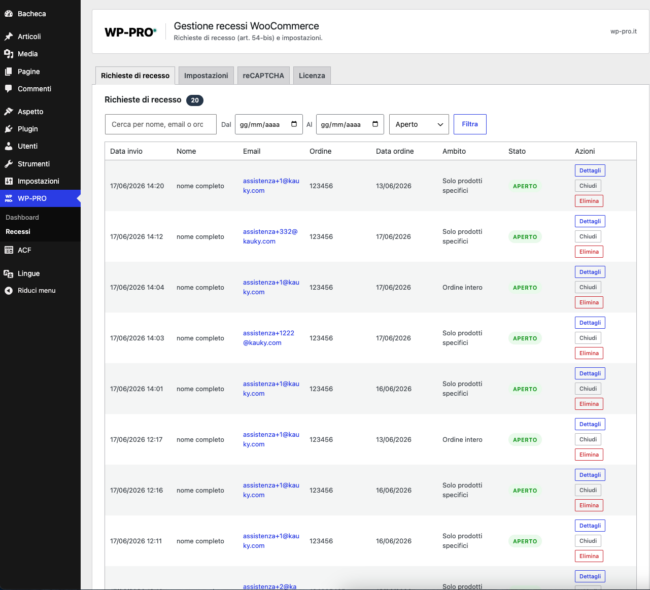Open calendar picker in the Dal date field
This screenshot has height=590, width=650.
(294, 124)
